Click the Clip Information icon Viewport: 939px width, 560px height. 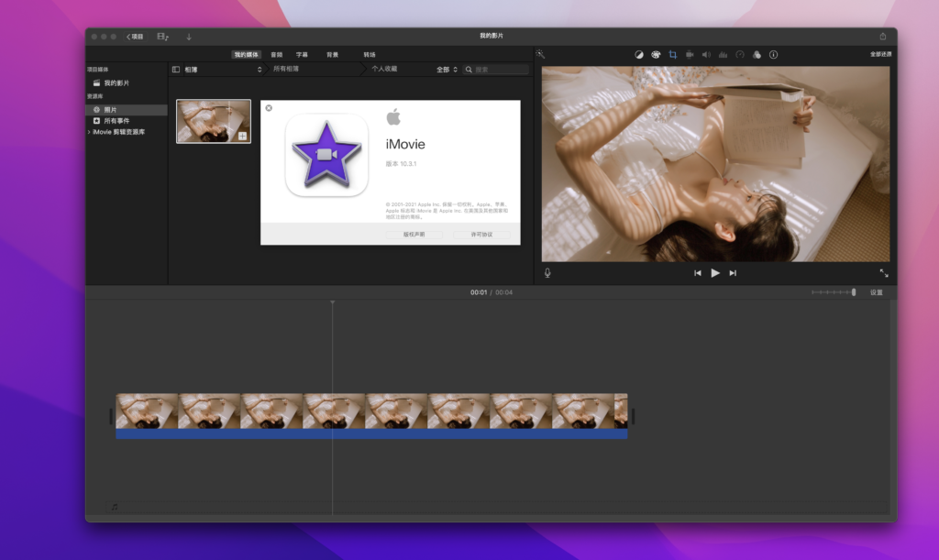[773, 54]
